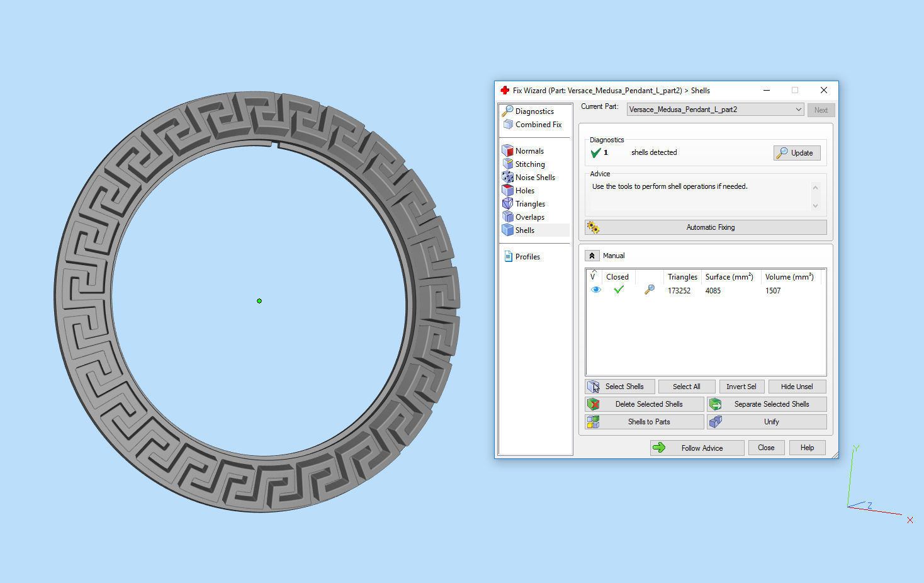Click the Profiles document icon
924x583 pixels.
[x=509, y=256]
